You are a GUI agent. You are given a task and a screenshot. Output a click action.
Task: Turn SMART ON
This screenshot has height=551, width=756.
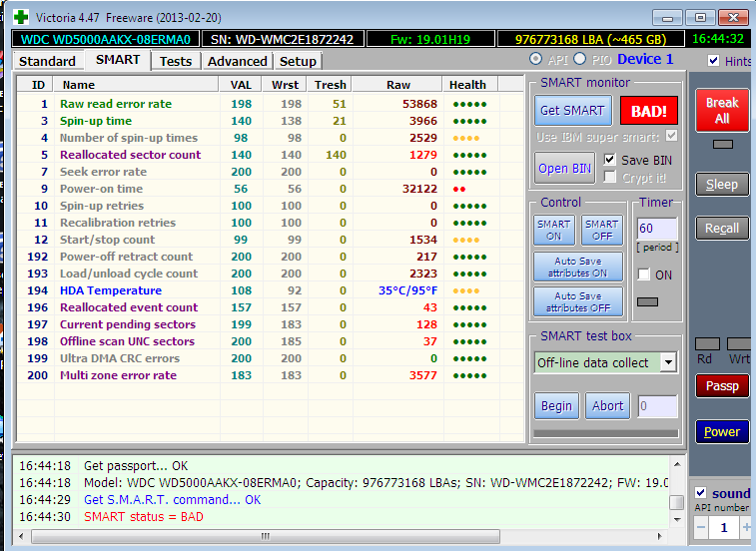click(x=553, y=230)
